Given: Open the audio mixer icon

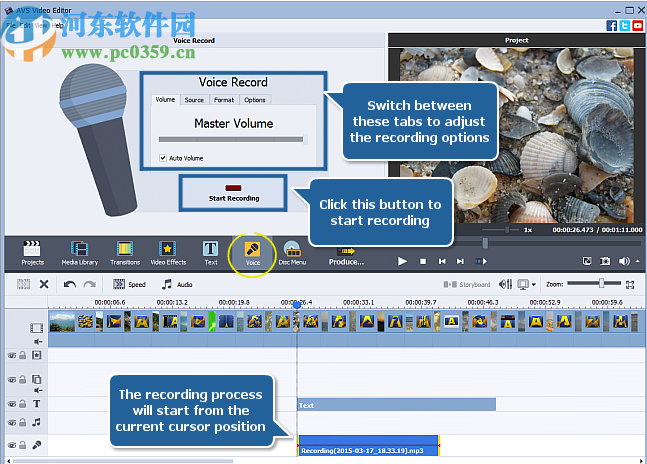Looking at the screenshot, I should (x=505, y=284).
